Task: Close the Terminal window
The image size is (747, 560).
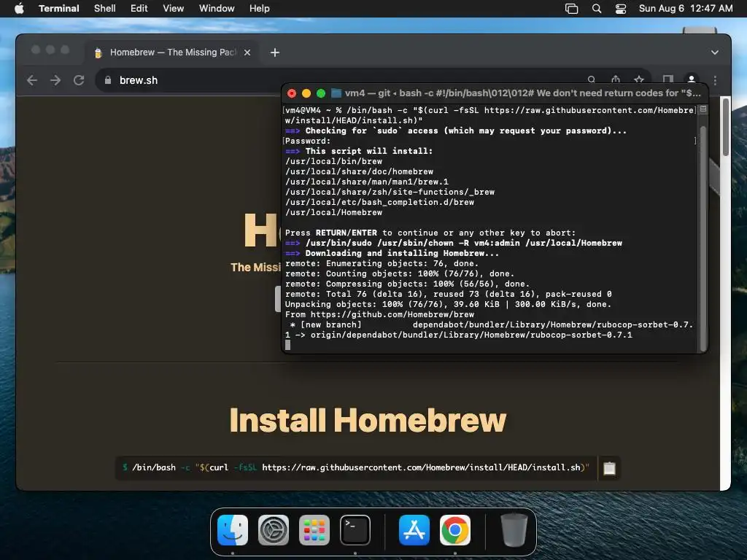Action: click(x=292, y=93)
